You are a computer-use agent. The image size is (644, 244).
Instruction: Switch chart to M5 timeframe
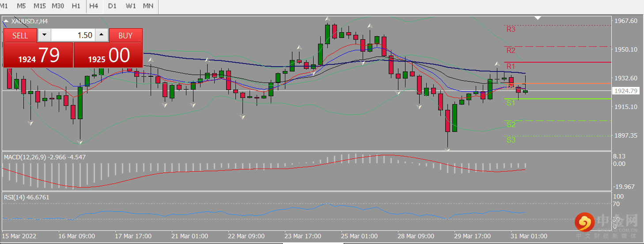coord(21,6)
